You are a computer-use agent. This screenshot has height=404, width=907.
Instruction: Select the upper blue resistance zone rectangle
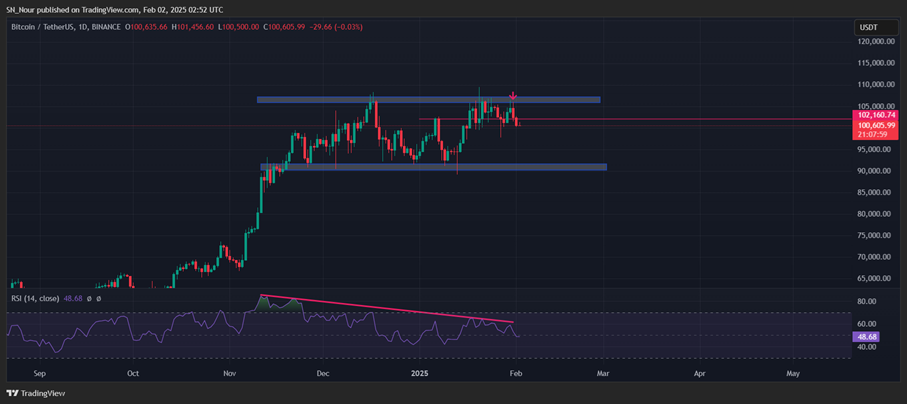click(428, 100)
